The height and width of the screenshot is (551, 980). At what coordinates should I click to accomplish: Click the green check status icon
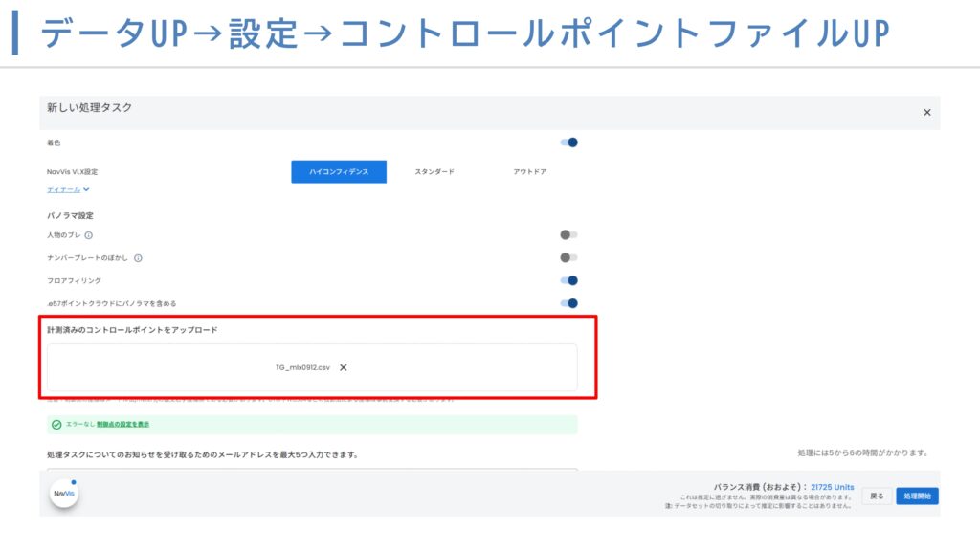[x=56, y=424]
